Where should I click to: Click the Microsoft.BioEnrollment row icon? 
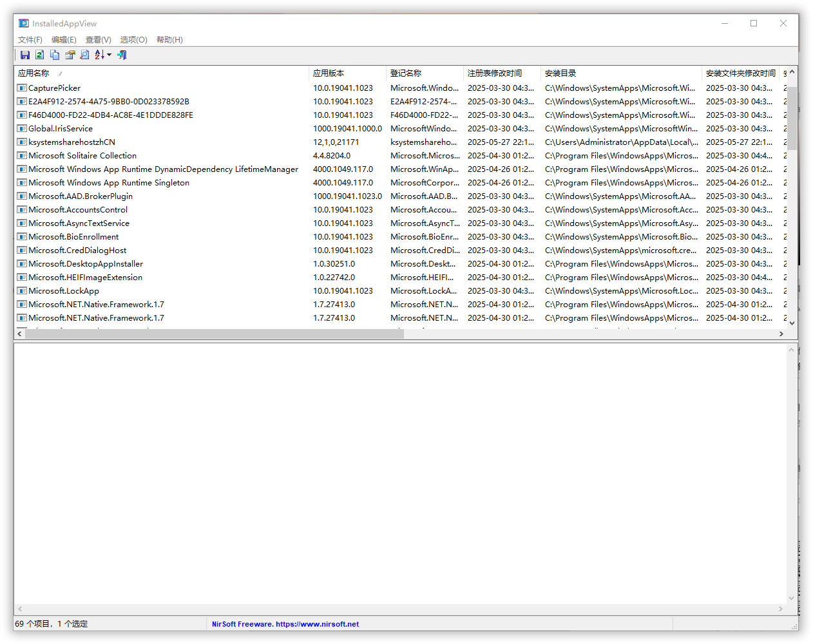tap(22, 237)
